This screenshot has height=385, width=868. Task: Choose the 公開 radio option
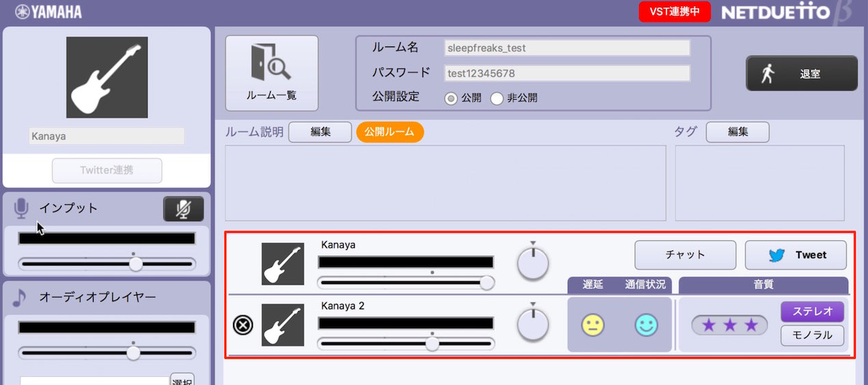pos(451,98)
